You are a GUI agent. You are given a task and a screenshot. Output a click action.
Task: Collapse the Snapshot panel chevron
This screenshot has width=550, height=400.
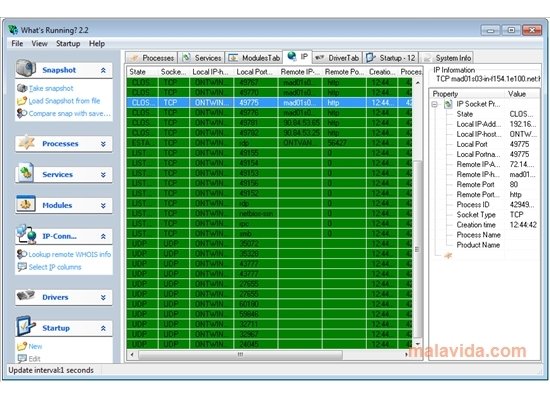coord(103,70)
